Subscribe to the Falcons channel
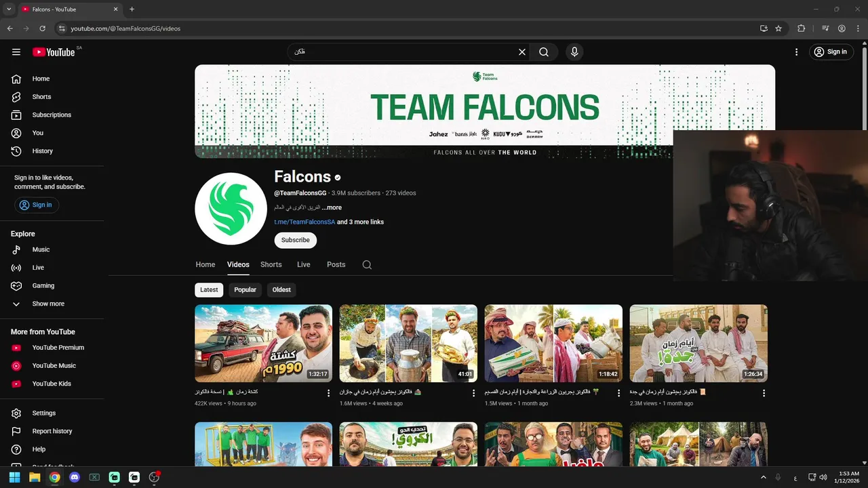 pos(296,240)
